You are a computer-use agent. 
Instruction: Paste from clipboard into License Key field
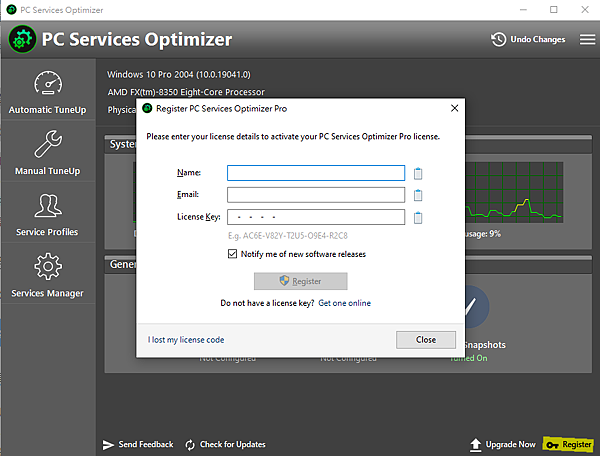pyautogui.click(x=418, y=217)
